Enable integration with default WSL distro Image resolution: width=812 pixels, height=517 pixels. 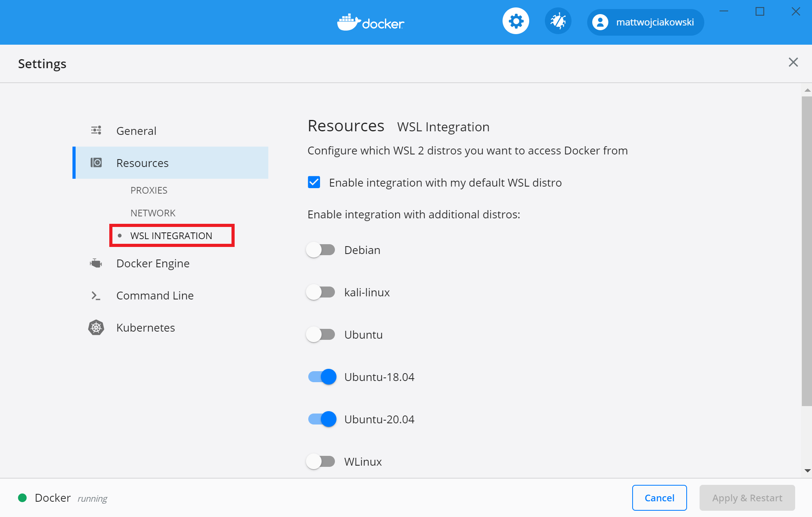[314, 182]
